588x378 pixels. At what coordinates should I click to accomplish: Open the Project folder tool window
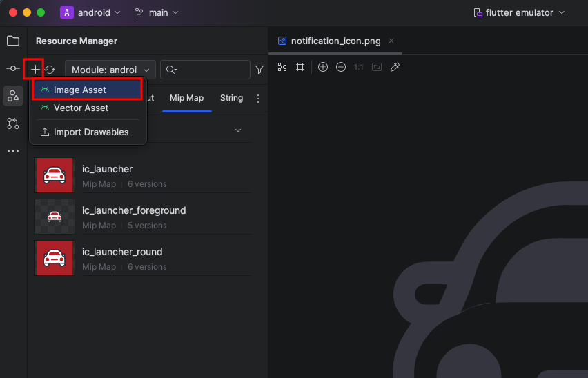point(13,41)
